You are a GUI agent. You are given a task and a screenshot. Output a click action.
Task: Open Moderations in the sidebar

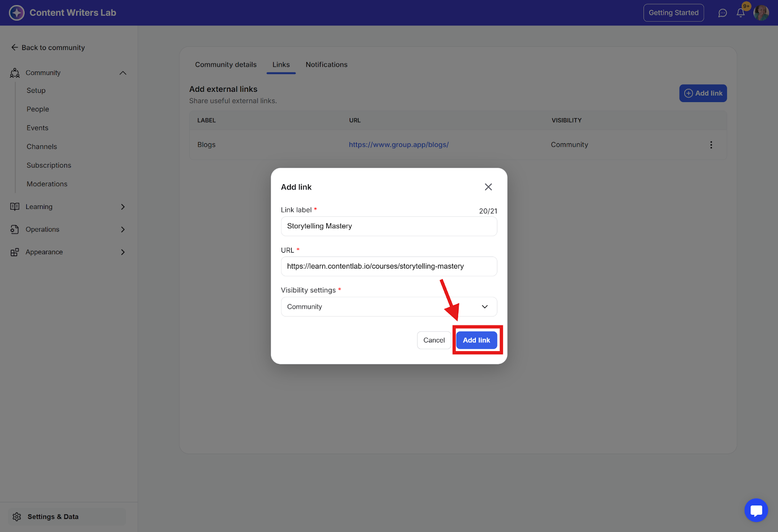tap(47, 184)
